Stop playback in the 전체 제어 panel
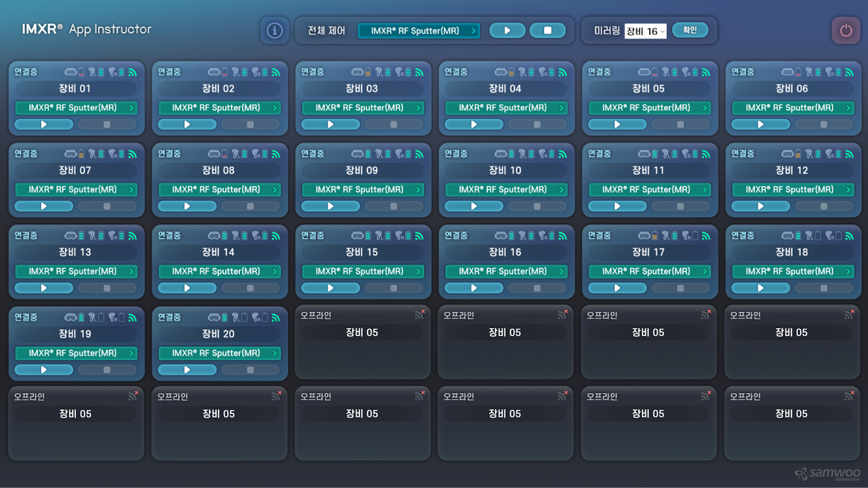This screenshot has width=868, height=488. click(547, 30)
